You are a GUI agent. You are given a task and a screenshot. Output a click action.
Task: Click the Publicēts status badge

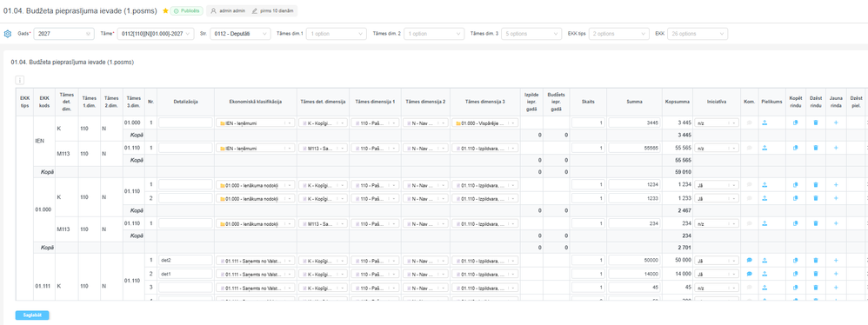point(186,10)
